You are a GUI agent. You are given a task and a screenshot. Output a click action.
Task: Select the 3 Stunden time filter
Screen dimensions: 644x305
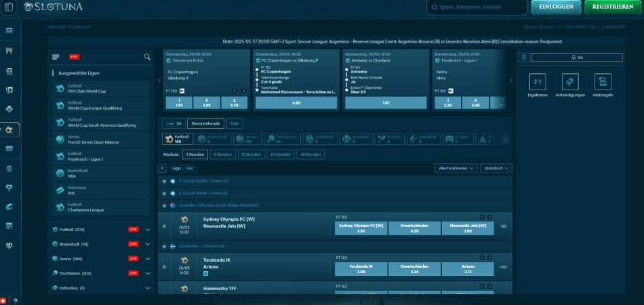coord(195,155)
